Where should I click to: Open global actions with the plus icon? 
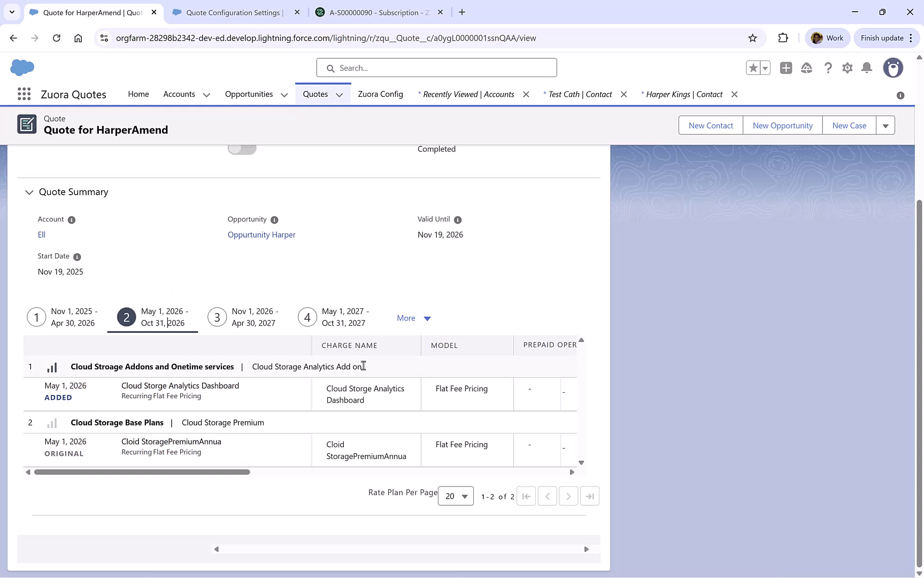click(786, 68)
